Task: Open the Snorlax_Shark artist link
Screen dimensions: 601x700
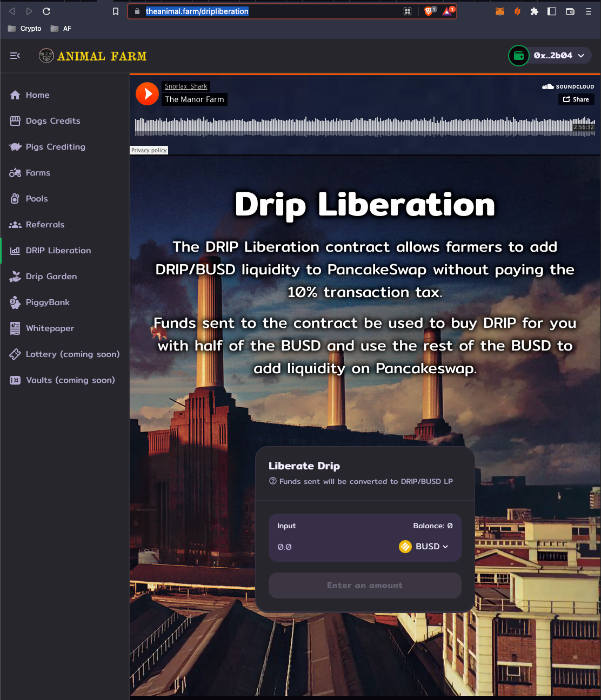Action: click(x=186, y=86)
